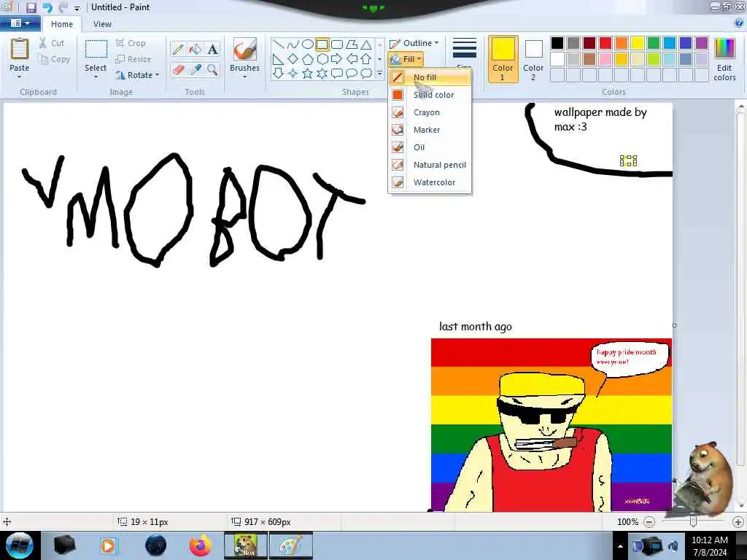This screenshot has height=560, width=747.
Task: Open the Outline dropdown
Action: pos(414,43)
